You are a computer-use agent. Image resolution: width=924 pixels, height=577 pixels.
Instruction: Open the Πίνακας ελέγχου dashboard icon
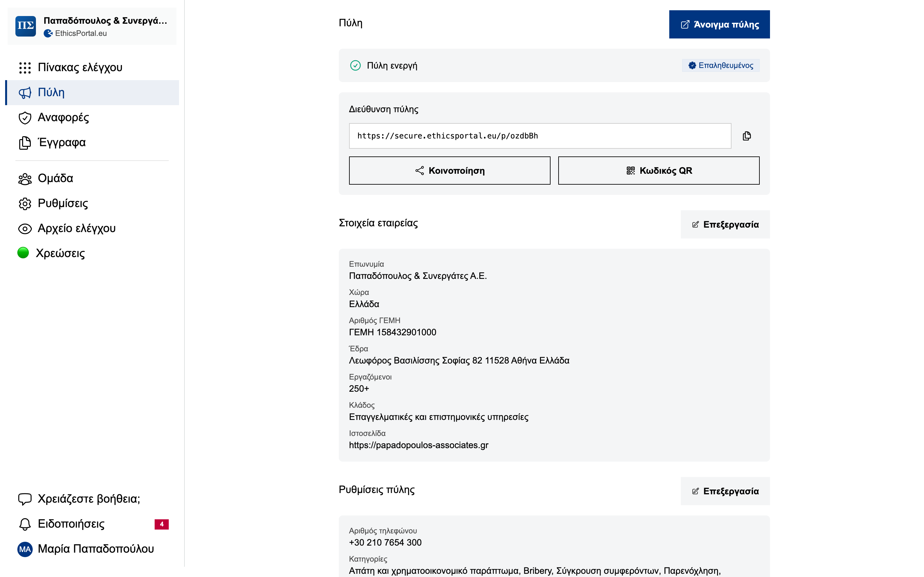[24, 67]
